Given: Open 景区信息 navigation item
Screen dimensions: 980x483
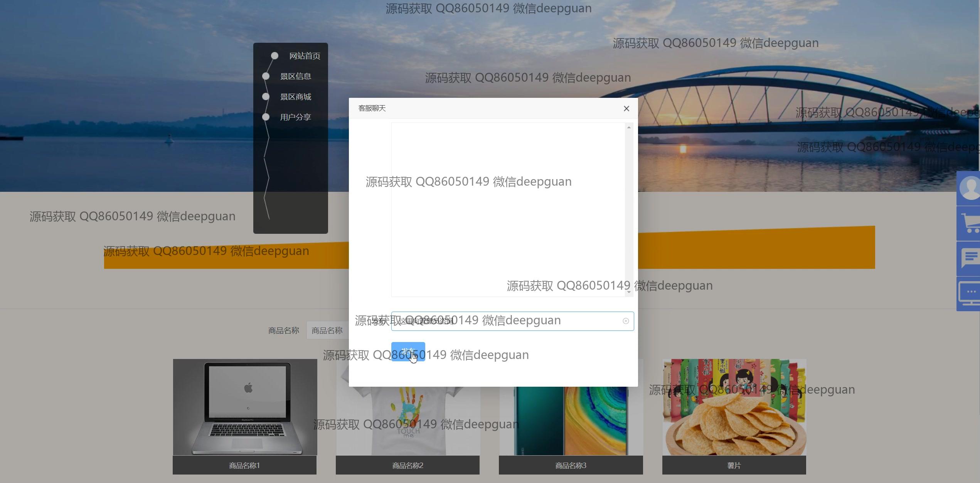Looking at the screenshot, I should (x=295, y=76).
